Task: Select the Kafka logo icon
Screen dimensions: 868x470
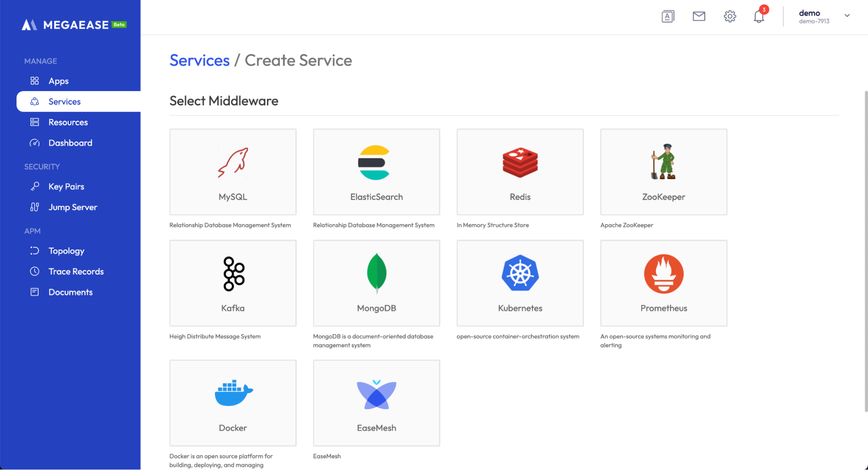Action: 234,273
